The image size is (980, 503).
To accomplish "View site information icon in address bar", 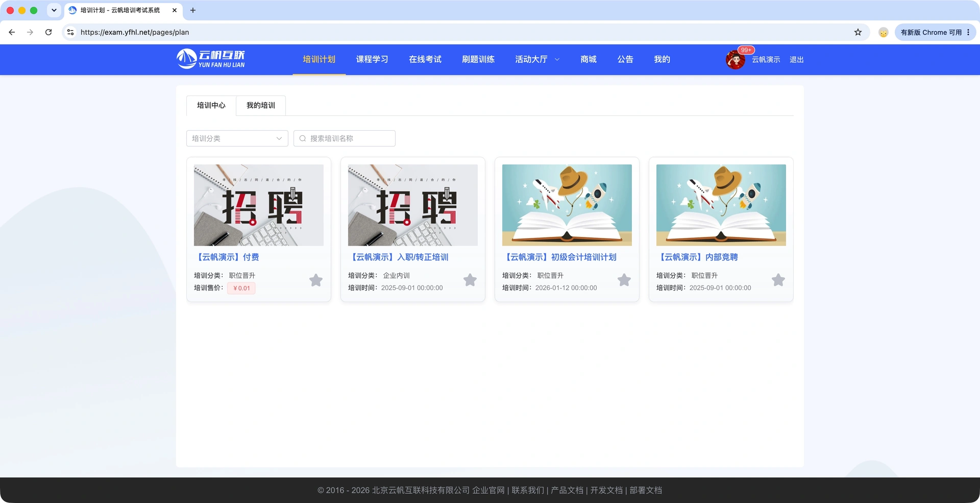I will (x=70, y=32).
